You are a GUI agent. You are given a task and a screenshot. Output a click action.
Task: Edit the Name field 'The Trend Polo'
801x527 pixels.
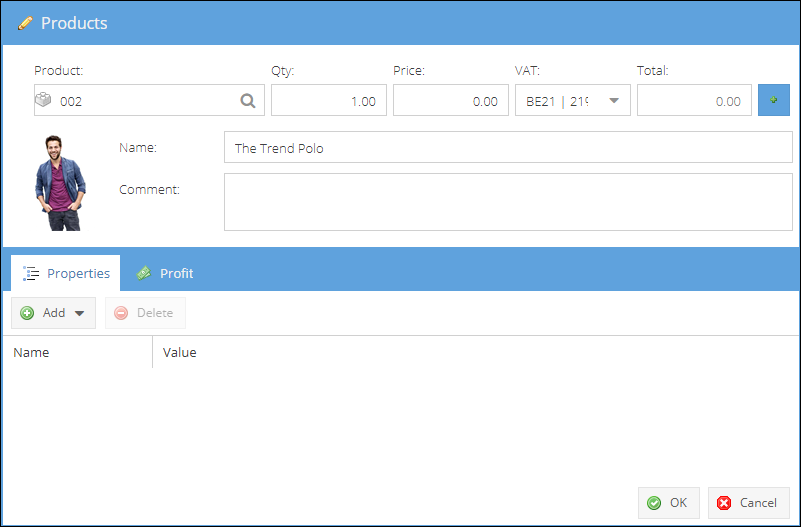pos(507,148)
